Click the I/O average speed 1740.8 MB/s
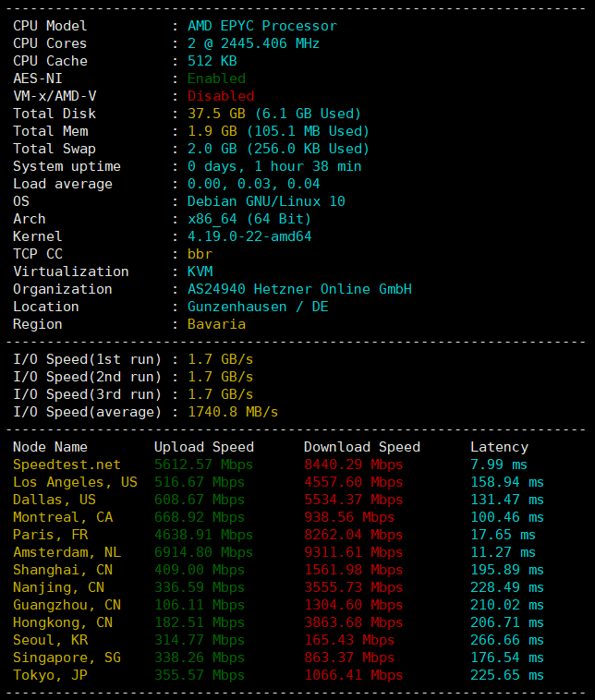Viewport: 595px width, 700px height. click(233, 412)
